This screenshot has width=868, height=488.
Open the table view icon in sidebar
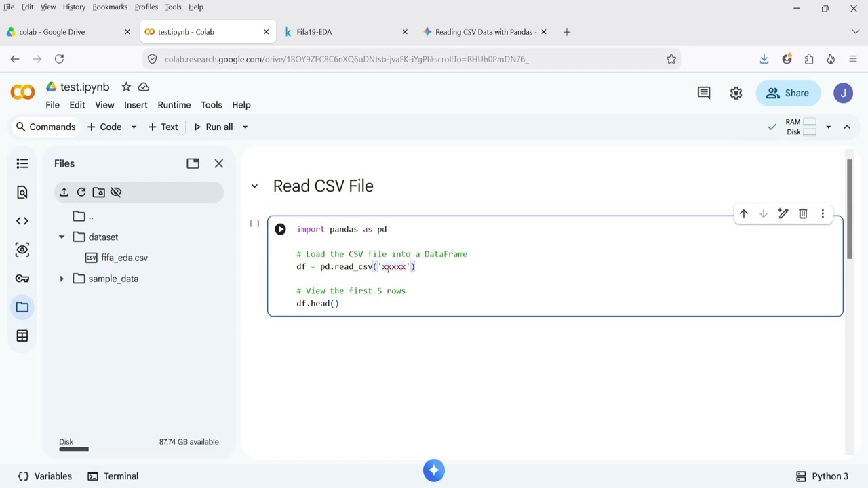click(x=22, y=336)
